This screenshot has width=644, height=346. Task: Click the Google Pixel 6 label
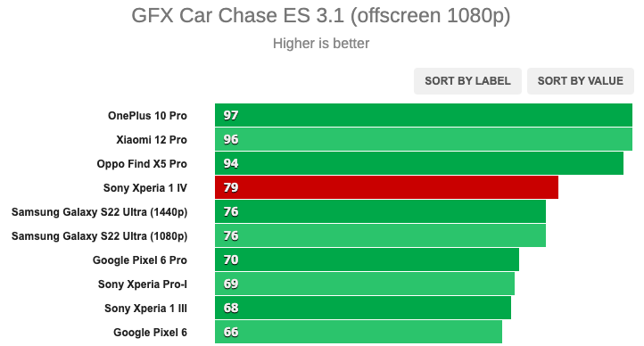pos(150,333)
